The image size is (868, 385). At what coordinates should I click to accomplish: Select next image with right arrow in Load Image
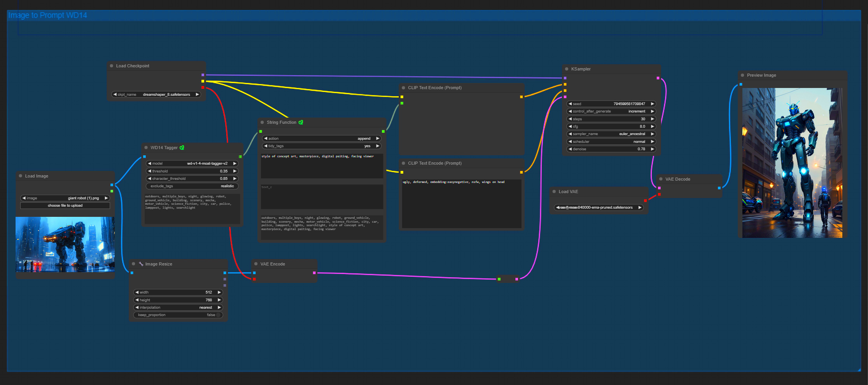[106, 198]
